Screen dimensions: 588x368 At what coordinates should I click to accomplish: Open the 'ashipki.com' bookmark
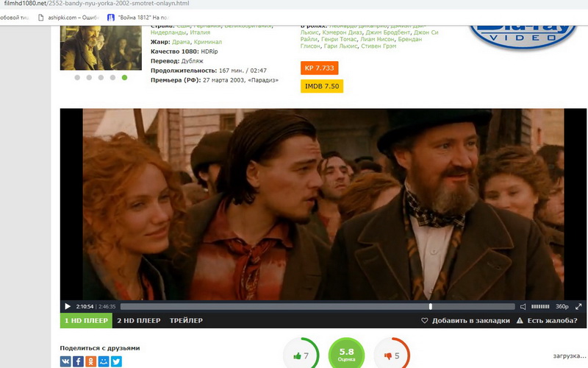coord(68,17)
